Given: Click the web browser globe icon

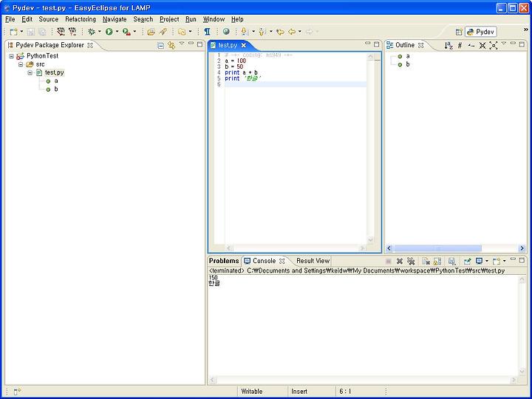Looking at the screenshot, I should [226, 32].
